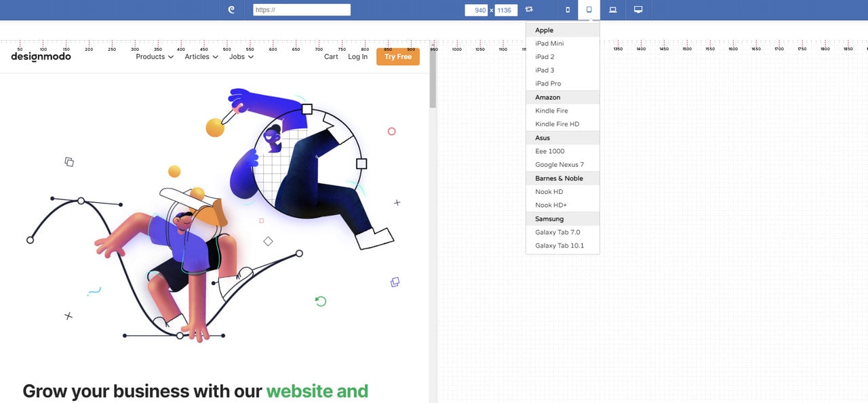The width and height of the screenshot is (868, 403).
Task: Choose iPad 3 from device list
Action: [x=563, y=71]
